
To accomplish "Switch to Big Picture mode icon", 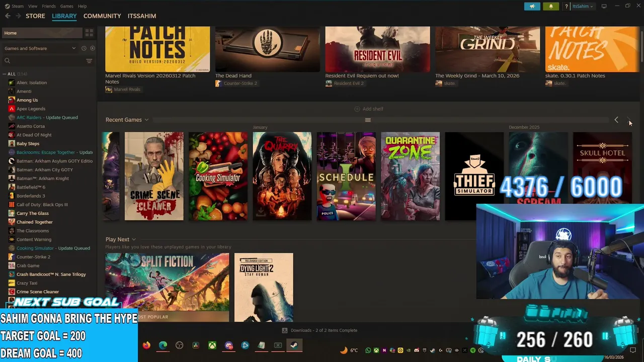I will click(x=604, y=6).
